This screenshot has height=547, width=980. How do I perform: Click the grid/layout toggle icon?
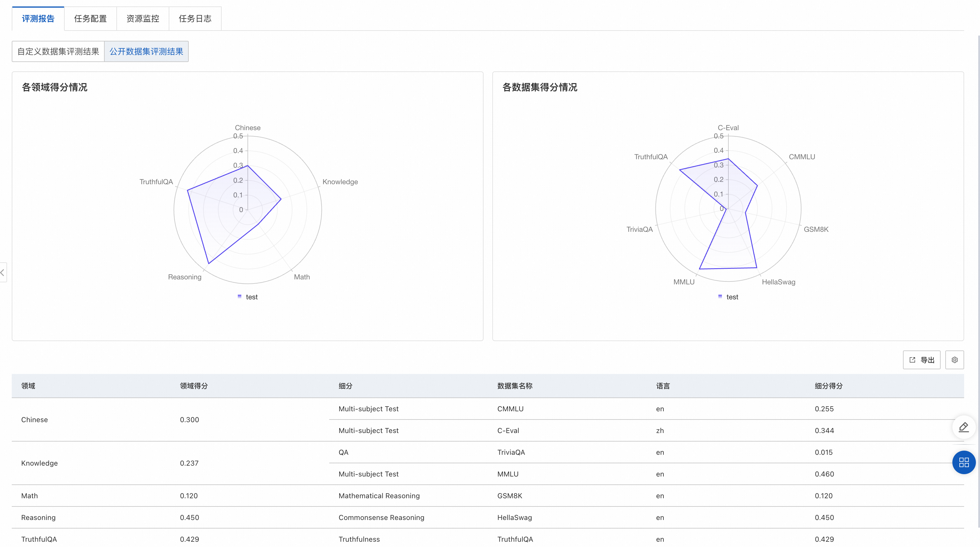coord(964,462)
